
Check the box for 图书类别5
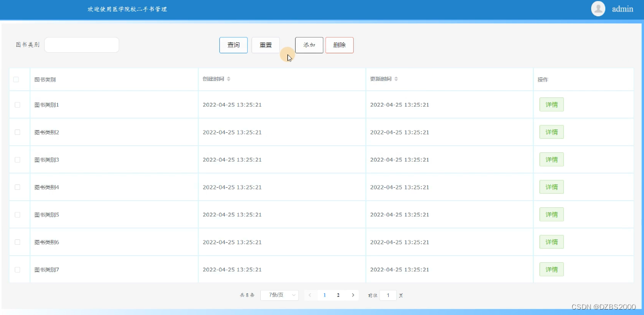(x=17, y=214)
